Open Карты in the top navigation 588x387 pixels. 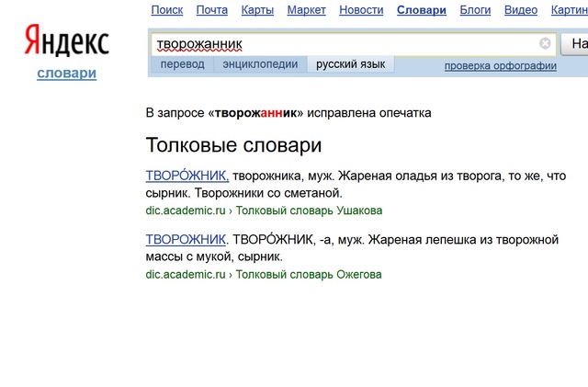tap(257, 10)
